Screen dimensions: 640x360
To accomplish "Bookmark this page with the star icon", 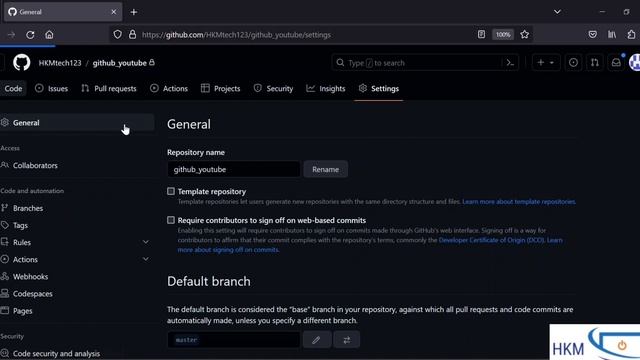I will tap(524, 35).
